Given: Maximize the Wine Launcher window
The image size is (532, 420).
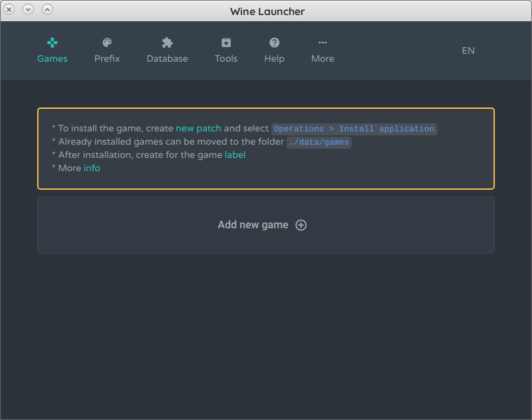Looking at the screenshot, I should [48, 9].
